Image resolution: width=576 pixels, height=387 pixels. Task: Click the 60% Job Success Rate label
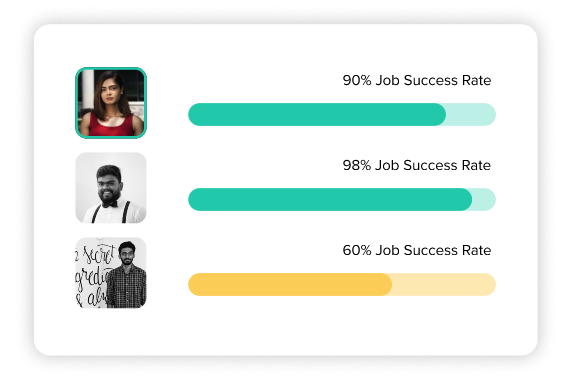point(417,250)
